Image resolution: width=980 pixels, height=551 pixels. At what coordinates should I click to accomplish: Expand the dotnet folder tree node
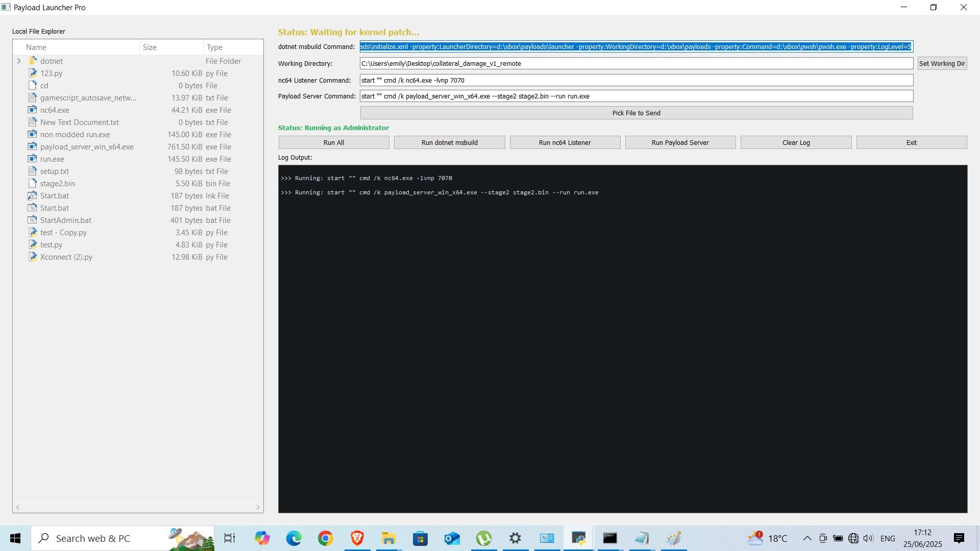19,61
